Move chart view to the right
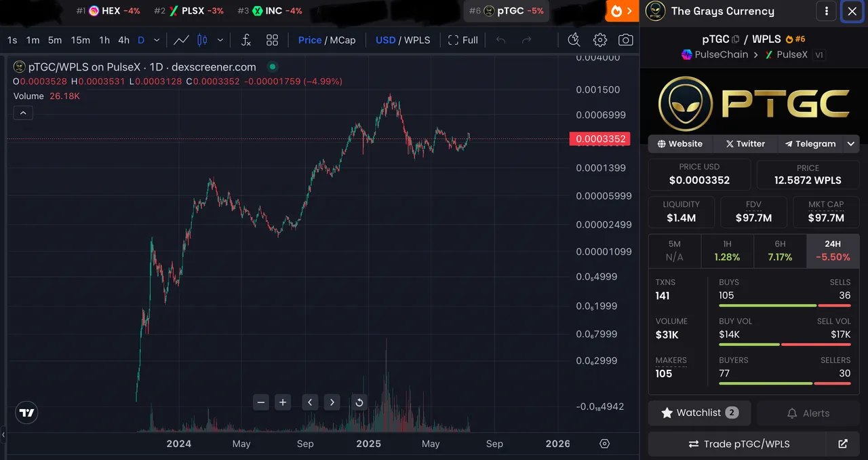 (332, 402)
